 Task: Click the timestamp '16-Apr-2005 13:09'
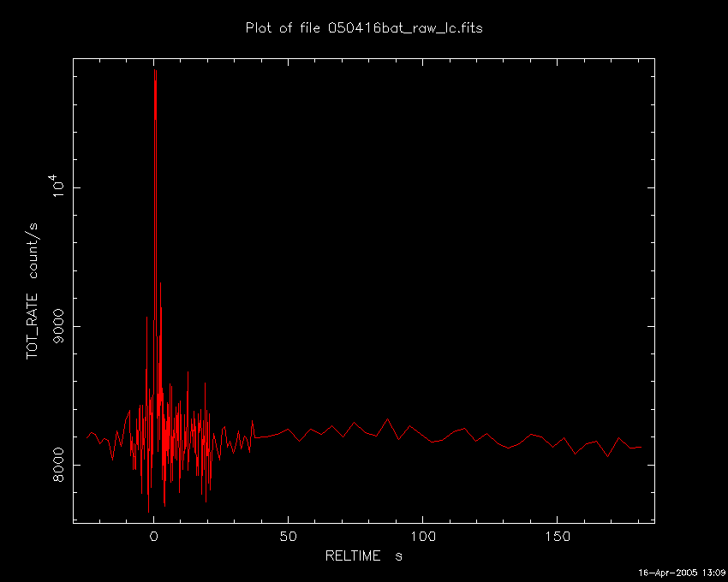point(682,573)
